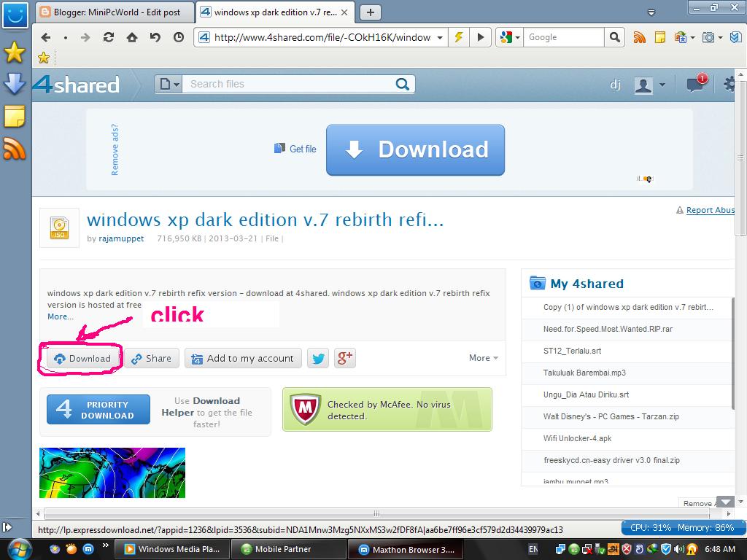Open Wifi Unlocker-4.apk in file list
This screenshot has height=560, width=747.
point(578,438)
